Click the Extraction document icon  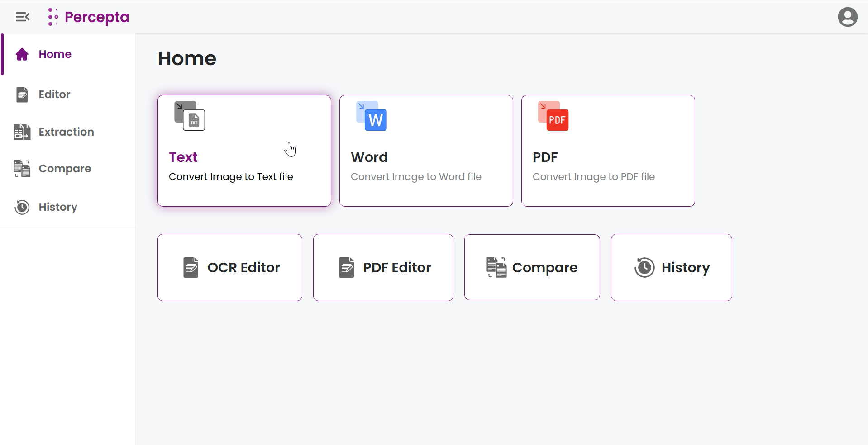pos(21,132)
